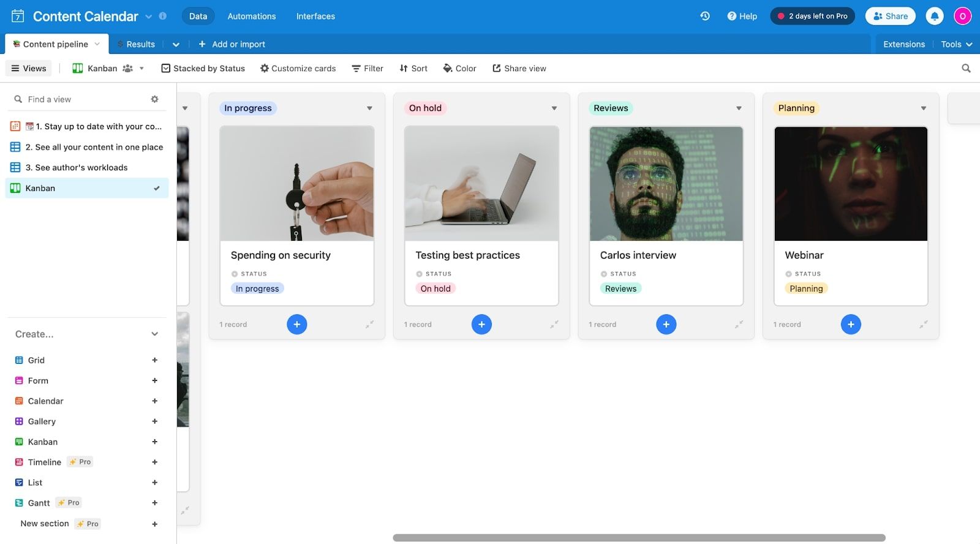Add record to In progress stack
The height and width of the screenshot is (544, 980).
296,324
